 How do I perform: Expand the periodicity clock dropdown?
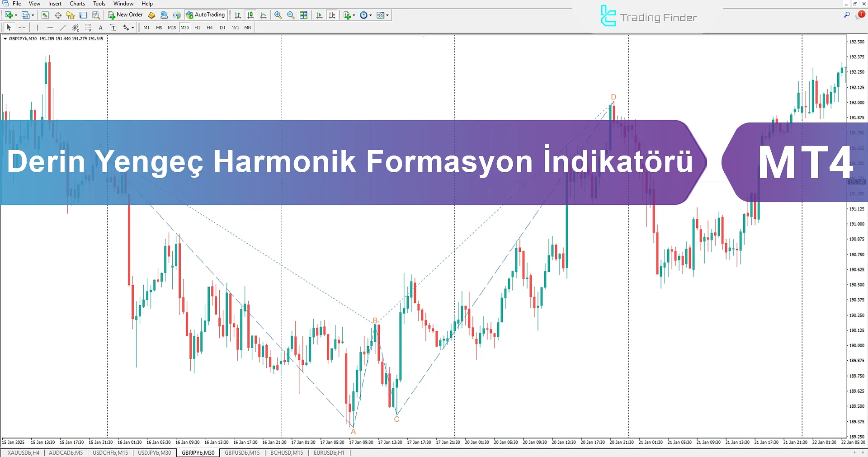tap(366, 15)
